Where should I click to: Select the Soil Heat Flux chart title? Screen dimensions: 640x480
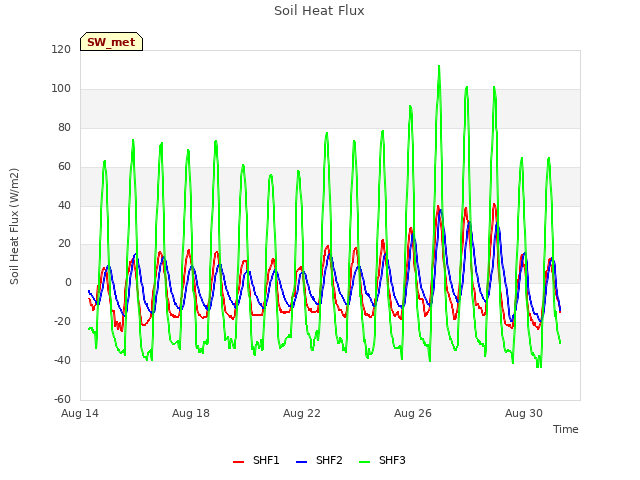click(x=319, y=11)
